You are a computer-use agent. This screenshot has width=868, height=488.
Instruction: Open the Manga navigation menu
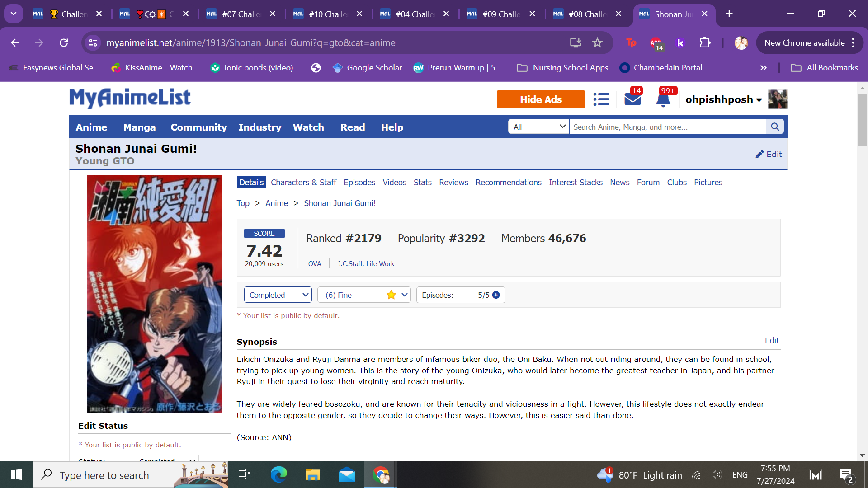(139, 127)
